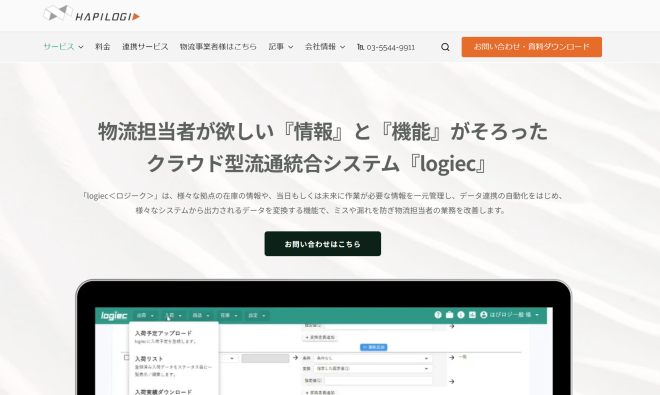Click the arrow icon before 条件 field
660x395 pixels.
tap(295, 358)
